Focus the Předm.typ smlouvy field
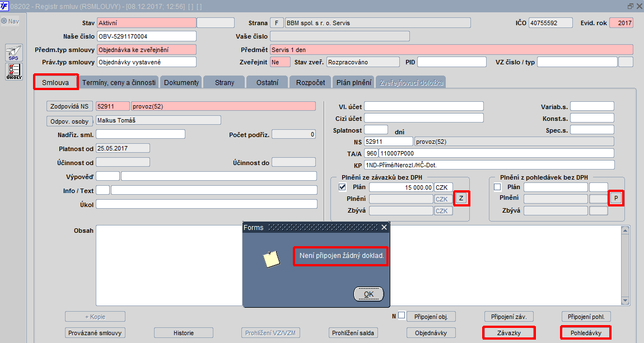Screen dimensions: 644x343 146,50
